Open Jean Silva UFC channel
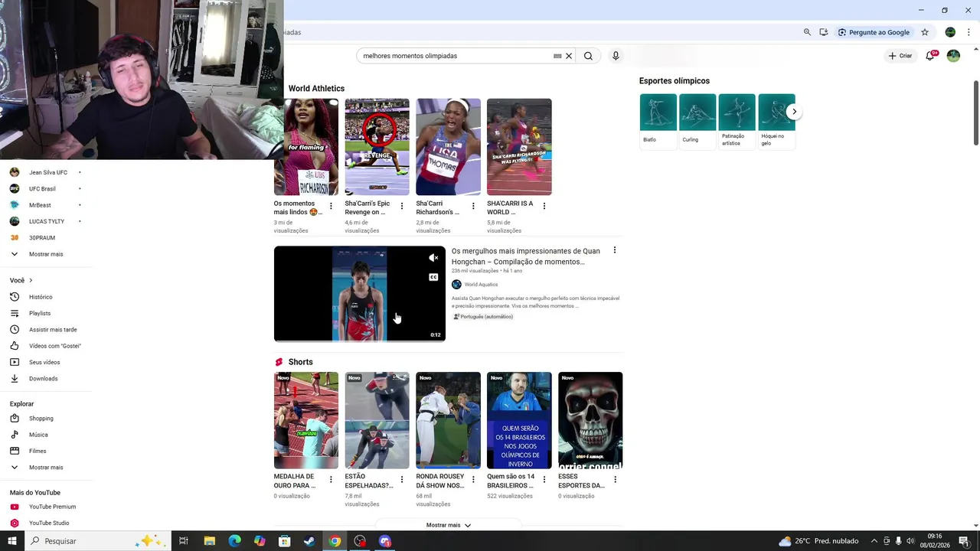This screenshot has height=551, width=980. (x=47, y=172)
